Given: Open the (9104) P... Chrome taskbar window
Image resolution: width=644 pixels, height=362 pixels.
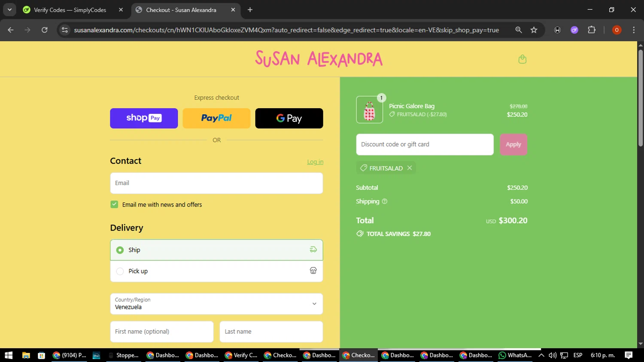Looking at the screenshot, I should [x=69, y=355].
